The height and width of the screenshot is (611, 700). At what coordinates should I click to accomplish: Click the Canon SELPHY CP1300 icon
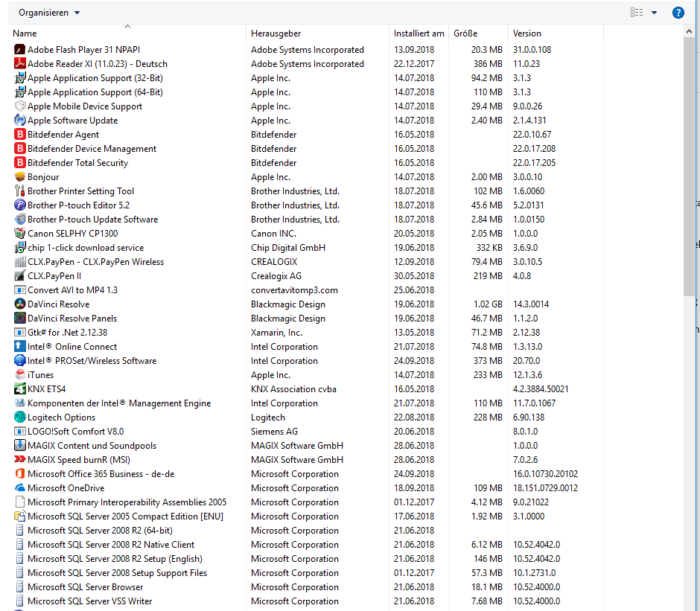19,234
